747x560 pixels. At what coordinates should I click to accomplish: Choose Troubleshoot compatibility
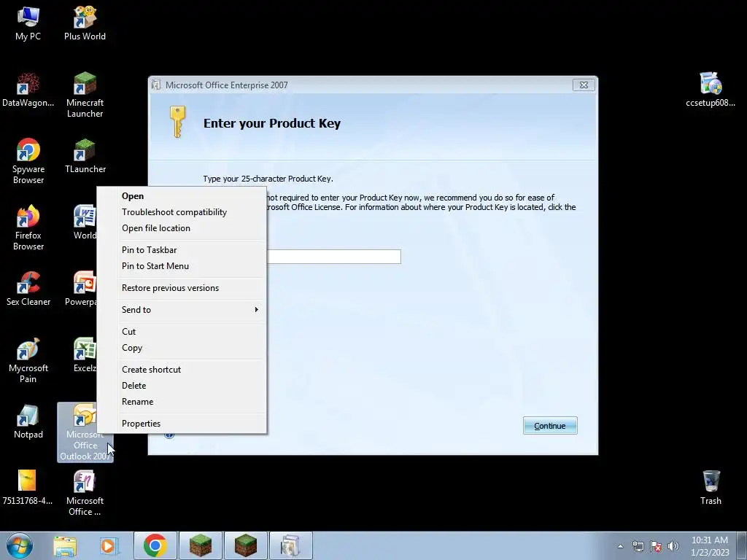point(182,212)
